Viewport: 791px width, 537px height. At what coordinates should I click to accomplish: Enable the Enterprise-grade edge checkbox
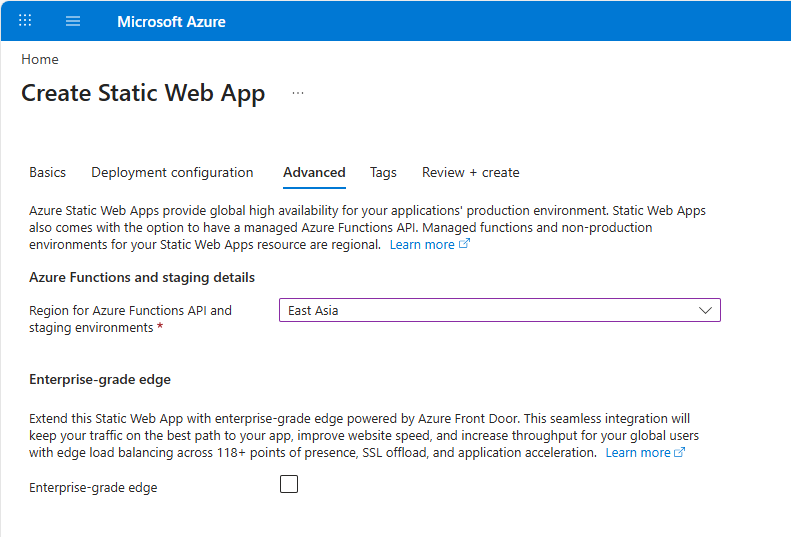(289, 484)
